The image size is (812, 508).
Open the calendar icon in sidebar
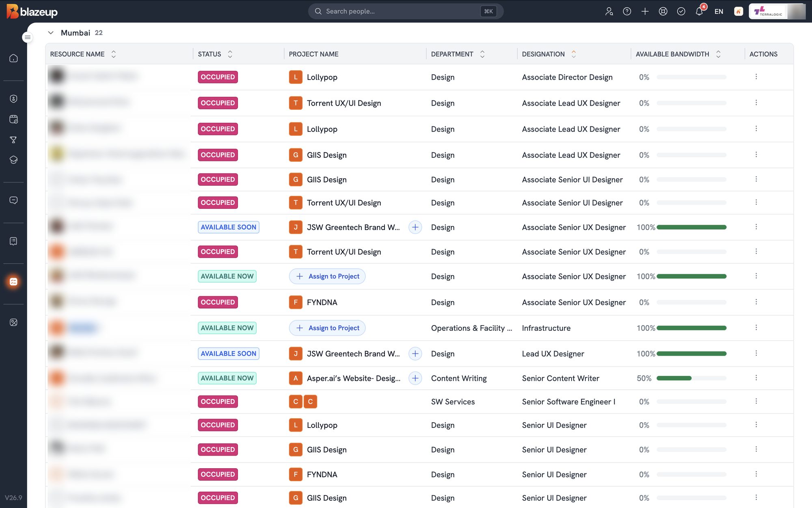point(13,119)
